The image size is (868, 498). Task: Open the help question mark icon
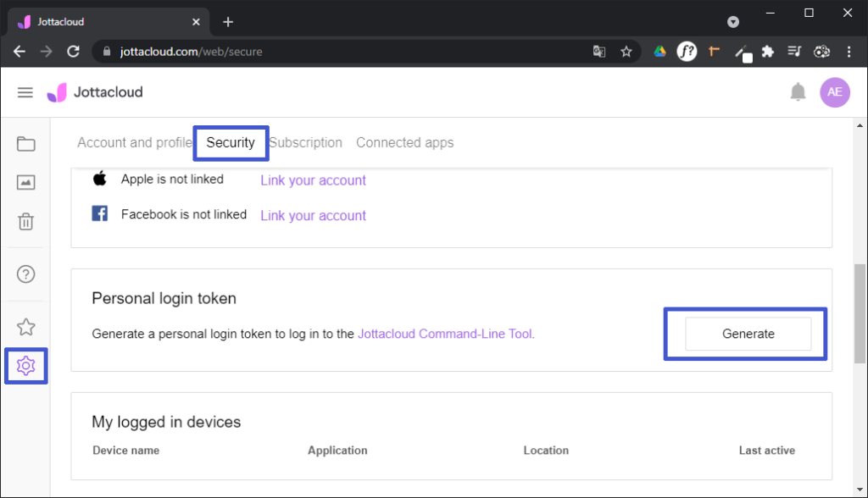(26, 274)
